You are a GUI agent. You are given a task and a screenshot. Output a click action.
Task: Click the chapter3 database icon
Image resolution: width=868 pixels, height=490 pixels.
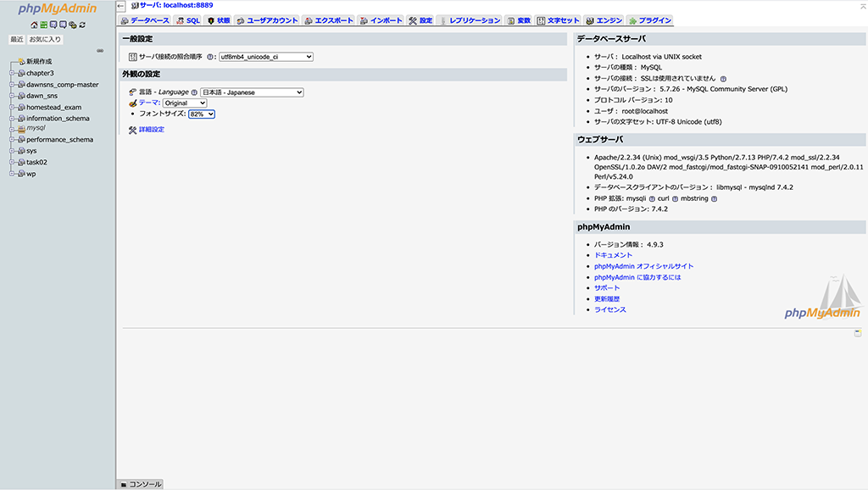point(21,73)
